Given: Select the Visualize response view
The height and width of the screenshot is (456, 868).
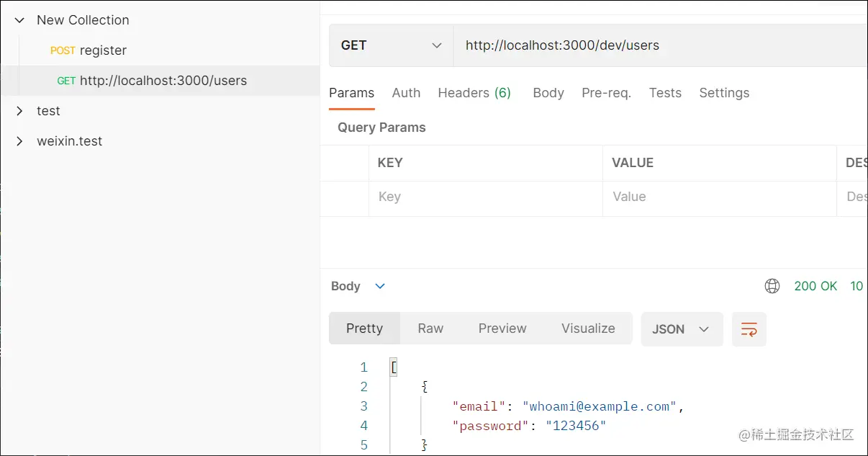Looking at the screenshot, I should tap(588, 328).
